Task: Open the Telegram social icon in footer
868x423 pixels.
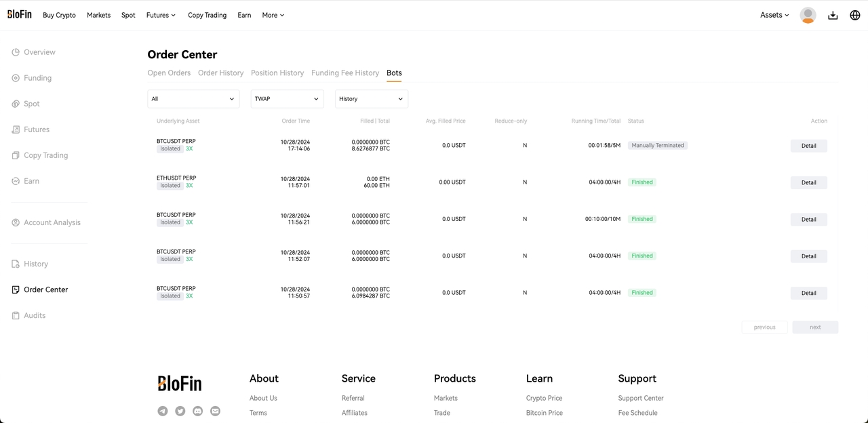Action: tap(163, 411)
